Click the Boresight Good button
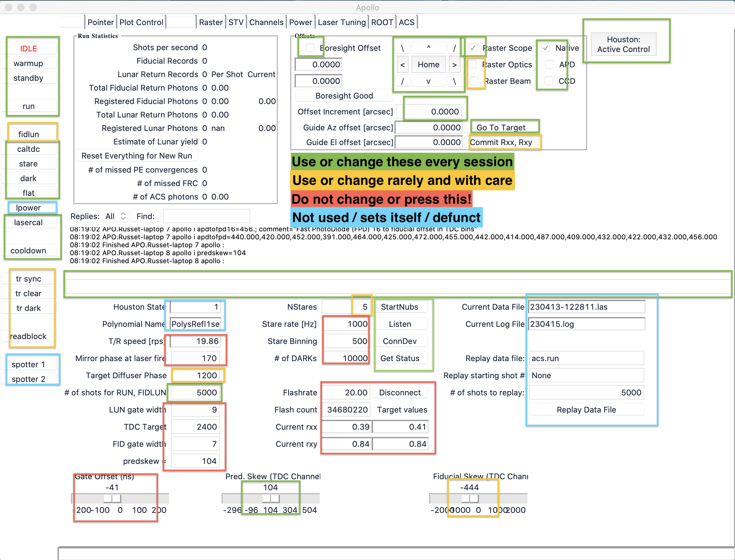Screen dimensions: 735x560 [344, 96]
